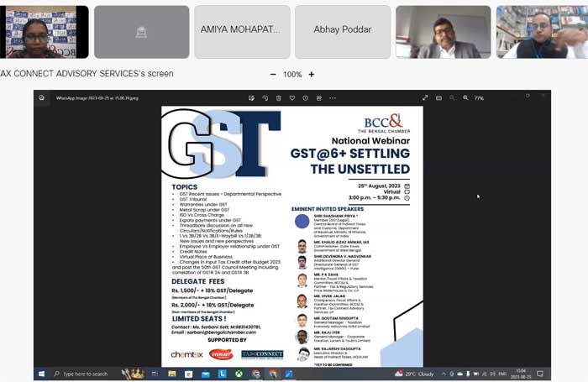The image size is (588, 382).
Task: Open the Mail app from the taskbar
Action: click(x=206, y=374)
